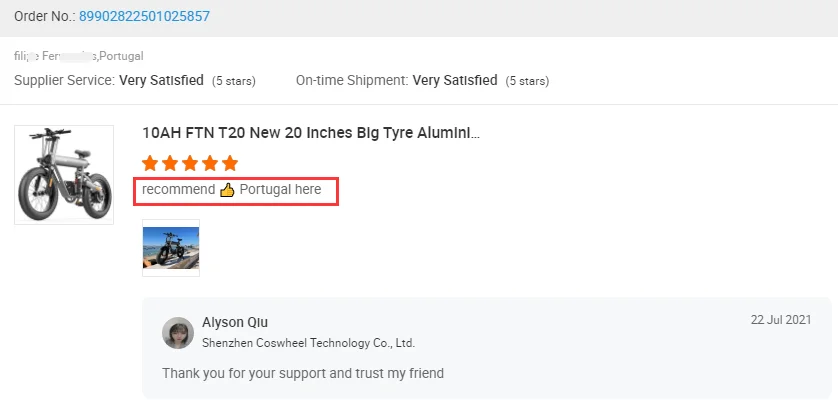838x411 pixels.
Task: Click "(5 stars)" beside On-time Shipment
Action: click(529, 81)
